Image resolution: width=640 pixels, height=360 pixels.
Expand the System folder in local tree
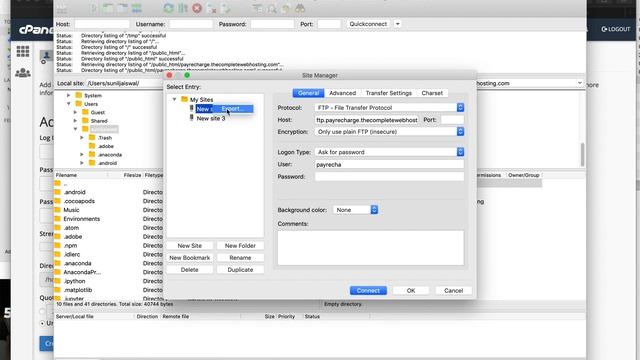69,95
